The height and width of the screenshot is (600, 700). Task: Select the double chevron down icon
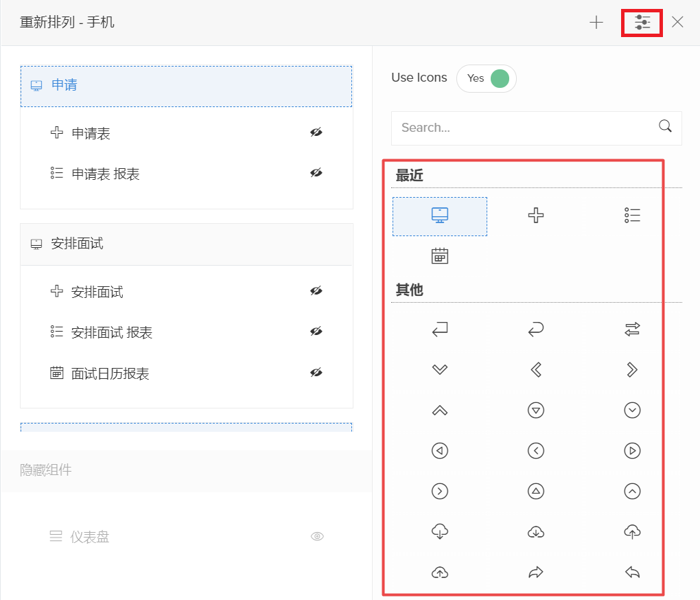[x=440, y=370]
